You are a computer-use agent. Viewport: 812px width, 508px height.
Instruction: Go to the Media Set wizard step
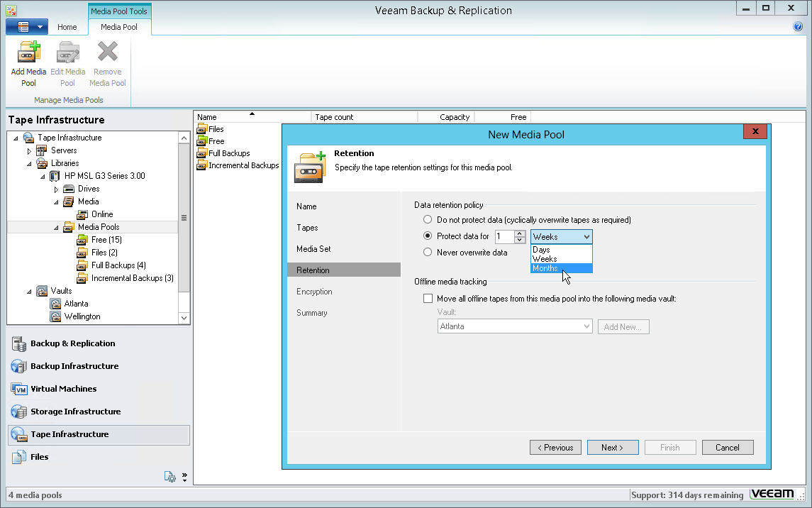pos(314,249)
